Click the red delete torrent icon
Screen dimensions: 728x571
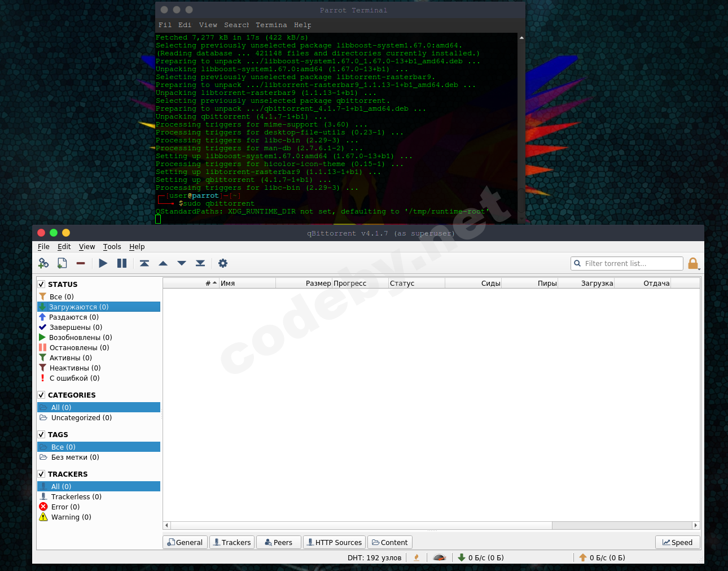[81, 263]
